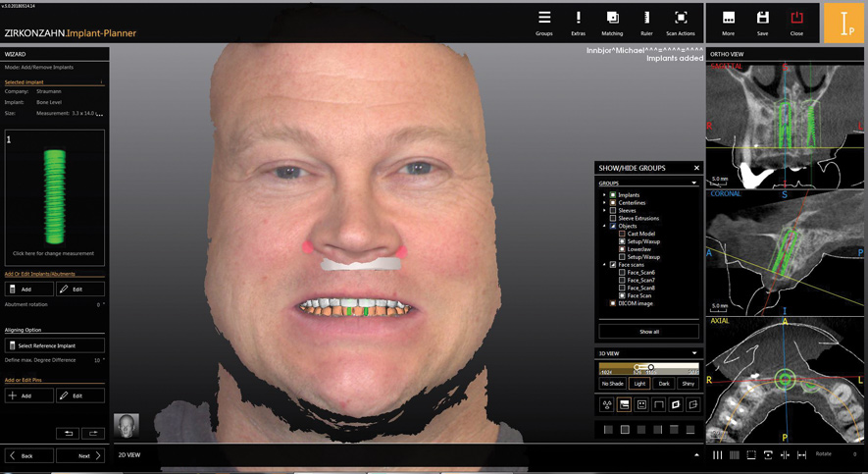868x474 pixels.
Task: Expand the Implants group tree
Action: click(x=605, y=195)
